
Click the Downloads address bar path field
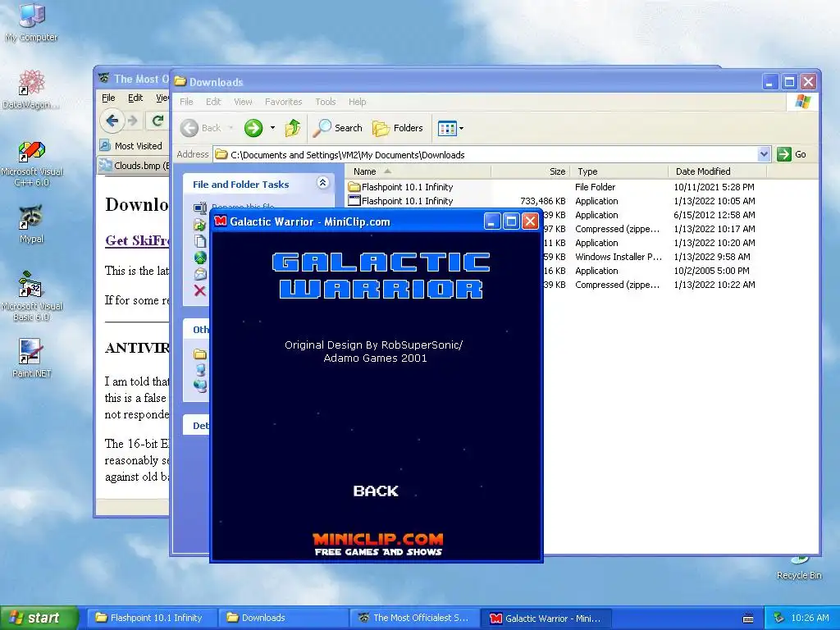486,154
